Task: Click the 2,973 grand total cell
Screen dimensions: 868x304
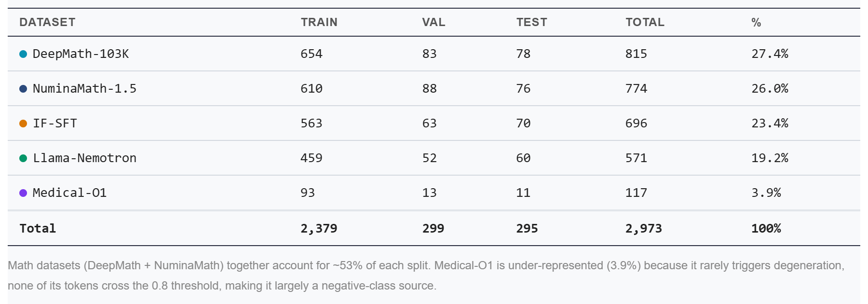Action: point(644,228)
